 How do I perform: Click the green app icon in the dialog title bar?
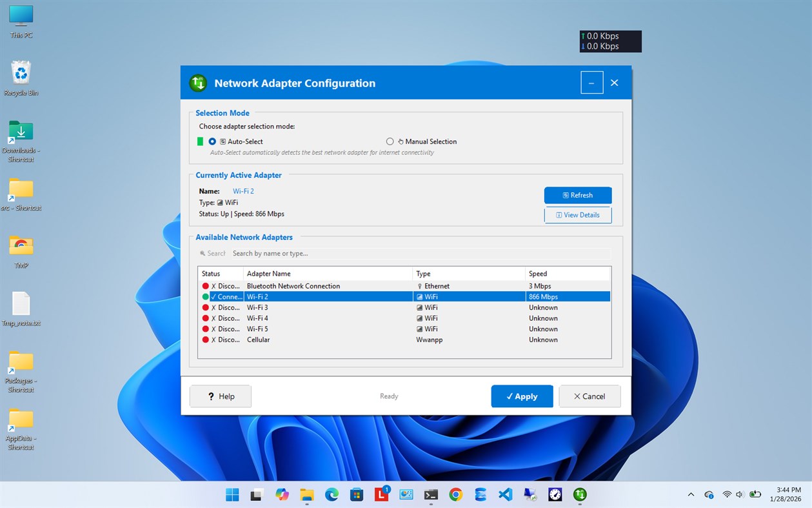point(197,83)
